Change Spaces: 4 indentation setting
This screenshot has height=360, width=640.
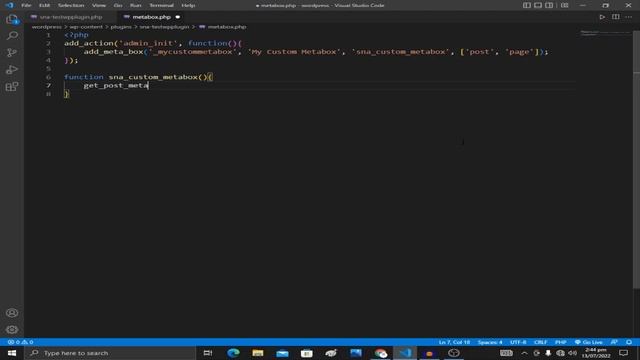[x=490, y=342]
